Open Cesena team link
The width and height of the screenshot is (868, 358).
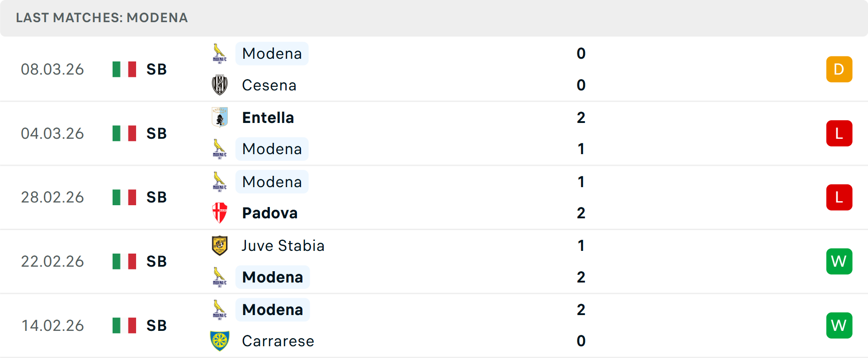(x=269, y=85)
